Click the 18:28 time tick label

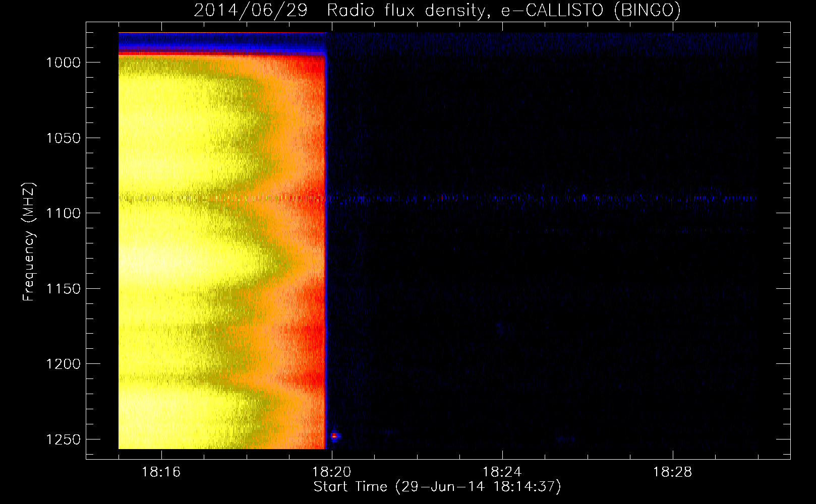pyautogui.click(x=673, y=472)
